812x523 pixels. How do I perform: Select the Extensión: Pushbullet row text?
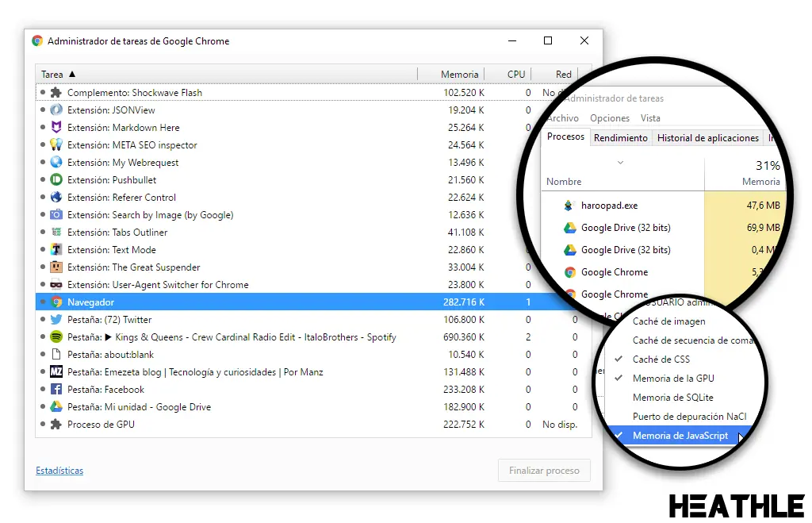(x=111, y=180)
